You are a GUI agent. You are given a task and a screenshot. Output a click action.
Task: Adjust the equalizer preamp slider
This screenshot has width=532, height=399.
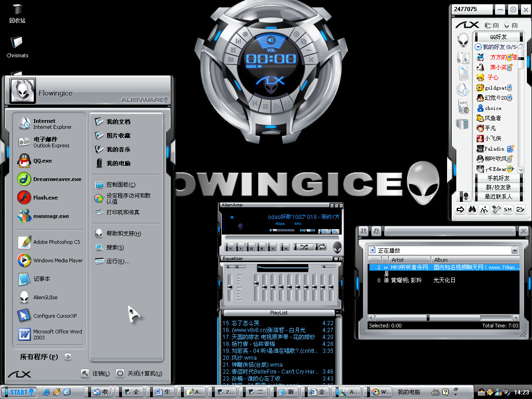[x=230, y=287]
